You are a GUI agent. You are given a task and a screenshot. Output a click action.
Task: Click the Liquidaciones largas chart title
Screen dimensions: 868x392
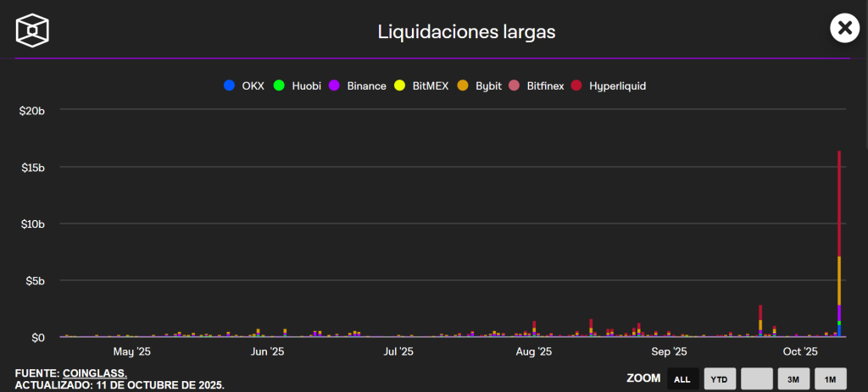pos(466,32)
